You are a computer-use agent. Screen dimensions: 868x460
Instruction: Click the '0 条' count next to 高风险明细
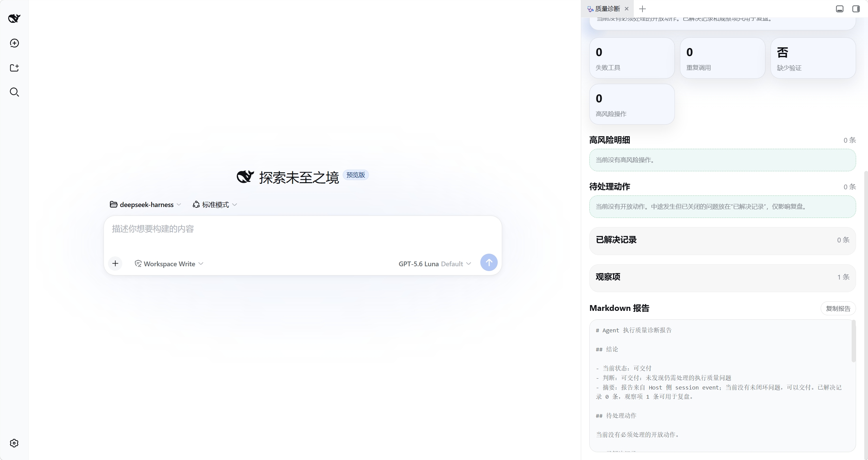point(850,140)
